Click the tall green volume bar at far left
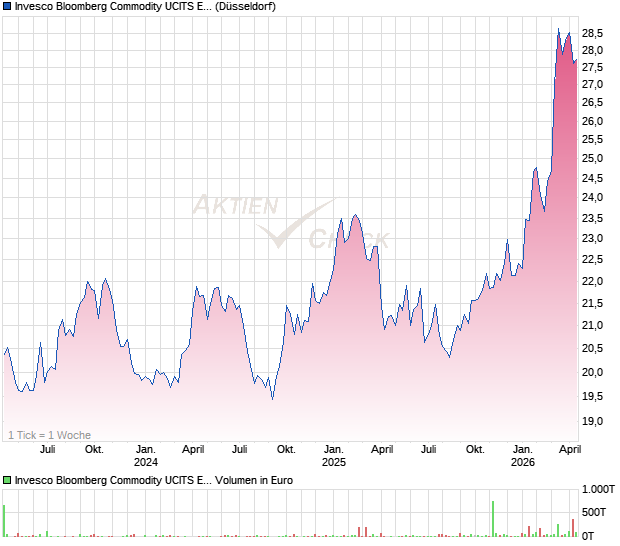 [4, 521]
